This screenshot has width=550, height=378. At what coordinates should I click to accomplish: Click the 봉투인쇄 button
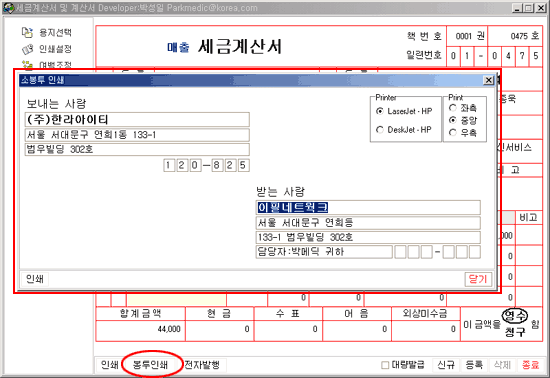click(x=151, y=365)
